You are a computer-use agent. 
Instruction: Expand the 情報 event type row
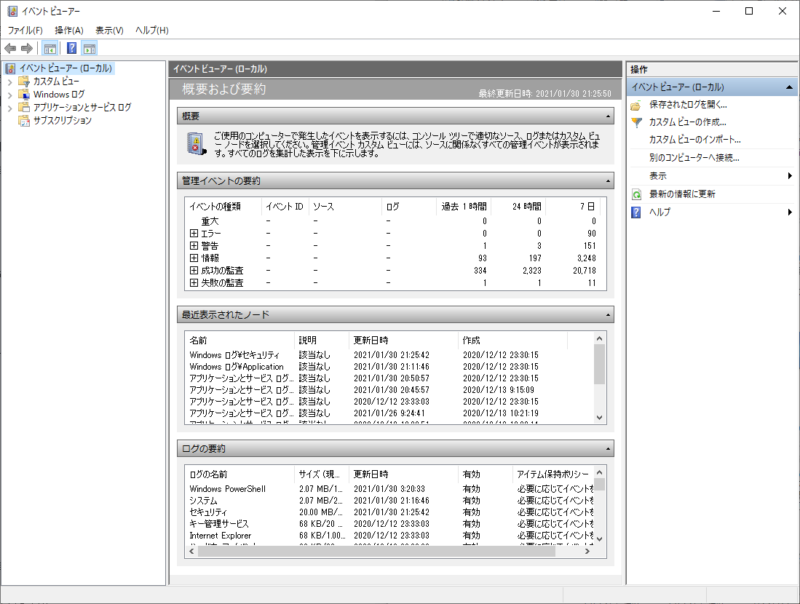click(x=194, y=258)
